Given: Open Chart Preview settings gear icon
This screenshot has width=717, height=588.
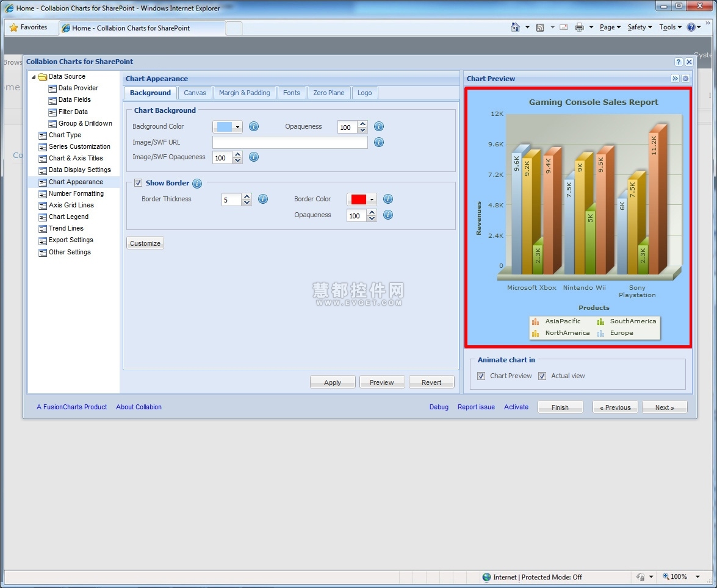Looking at the screenshot, I should pos(685,79).
